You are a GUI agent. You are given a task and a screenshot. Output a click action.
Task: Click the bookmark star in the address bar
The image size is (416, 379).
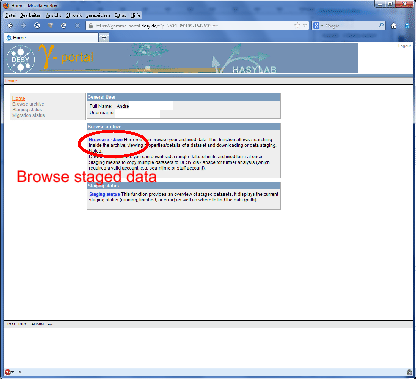pyautogui.click(x=297, y=25)
